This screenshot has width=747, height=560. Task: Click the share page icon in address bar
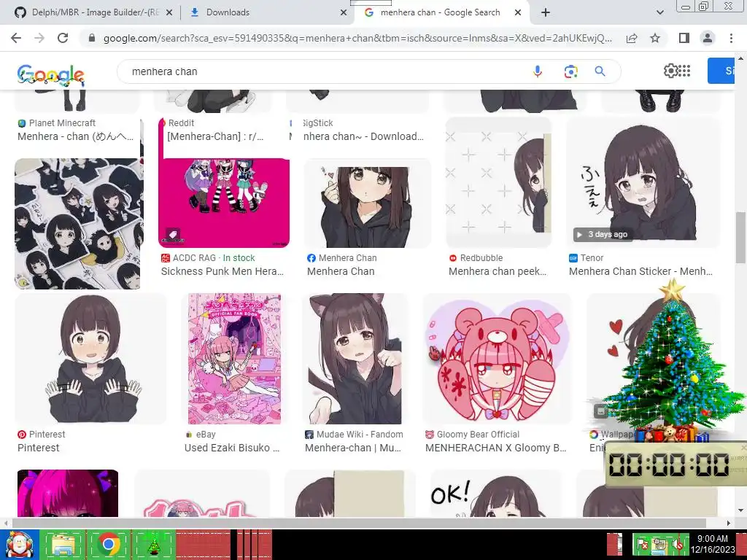(x=632, y=38)
